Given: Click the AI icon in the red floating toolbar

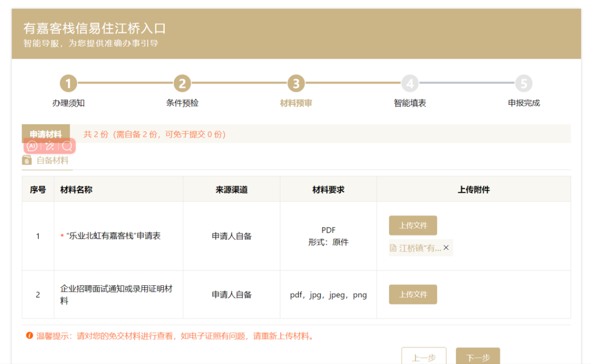Looking at the screenshot, I should tap(32, 146).
